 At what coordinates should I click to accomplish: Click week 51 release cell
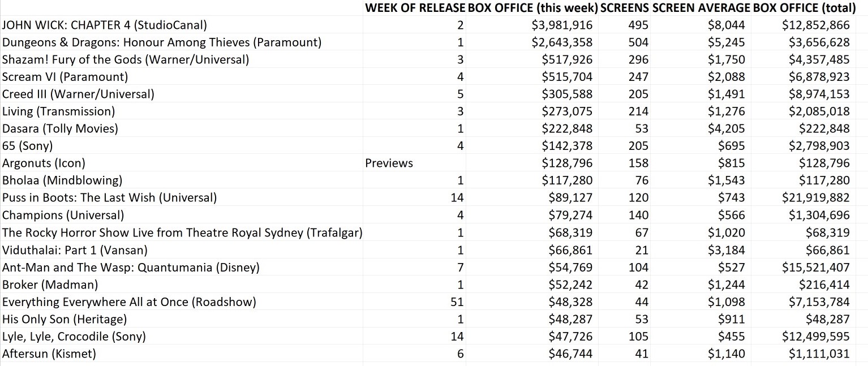[457, 302]
